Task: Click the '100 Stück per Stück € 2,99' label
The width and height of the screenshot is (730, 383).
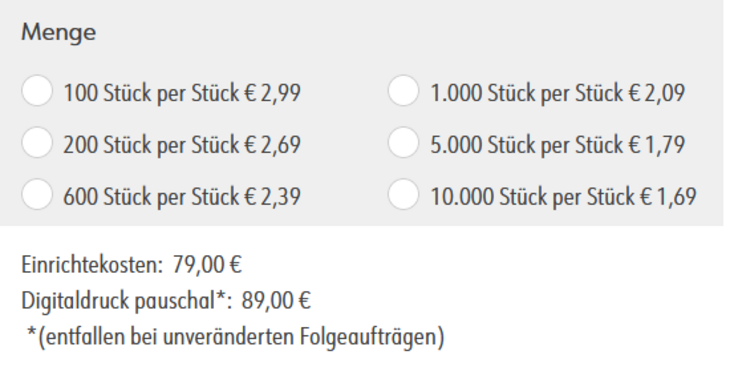Action: (182, 93)
